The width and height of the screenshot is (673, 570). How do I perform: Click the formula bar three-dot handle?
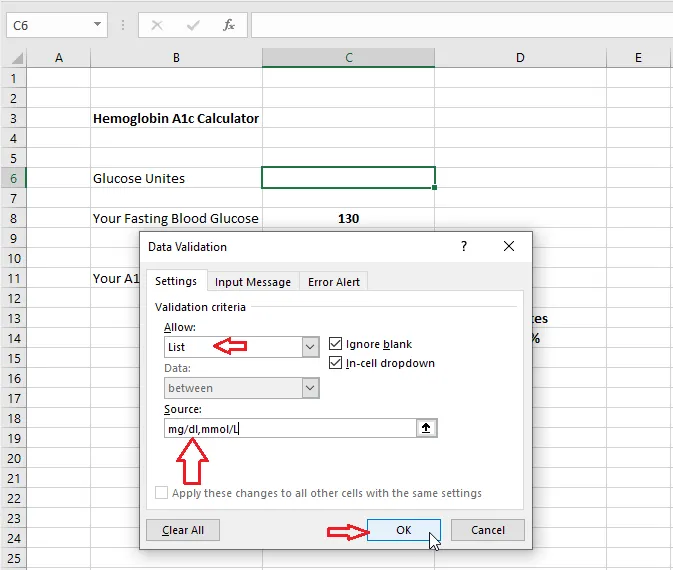coord(123,25)
